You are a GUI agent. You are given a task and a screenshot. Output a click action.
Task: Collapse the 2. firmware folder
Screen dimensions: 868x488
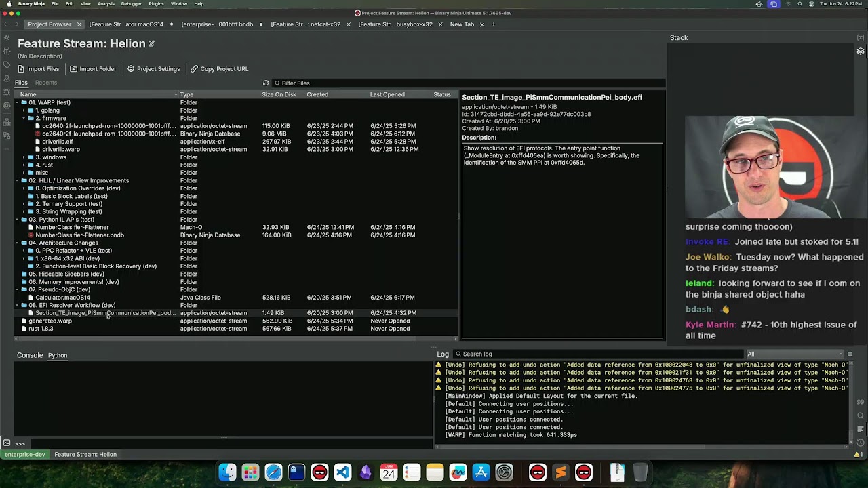click(24, 118)
